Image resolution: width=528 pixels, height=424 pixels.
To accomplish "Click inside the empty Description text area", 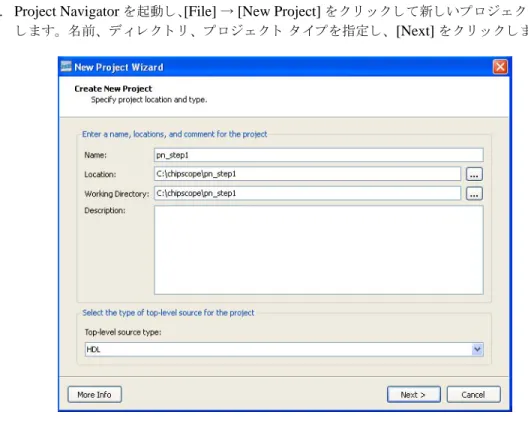I will coord(319,250).
